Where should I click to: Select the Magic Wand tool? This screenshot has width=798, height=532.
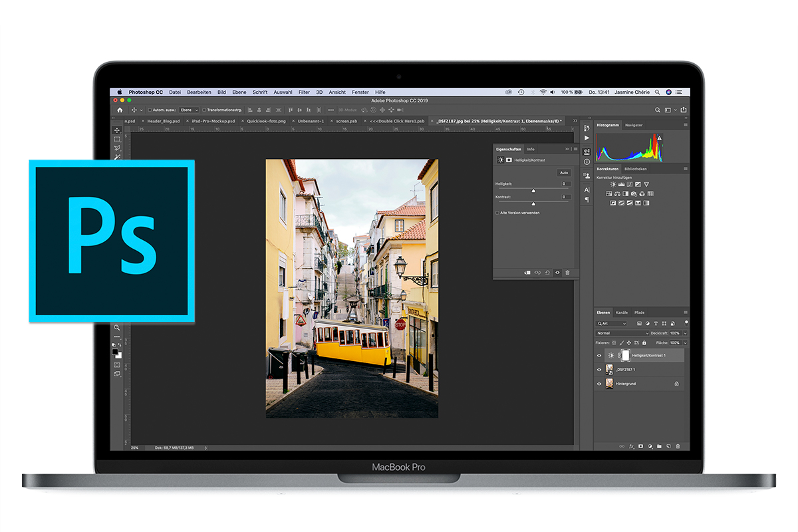pos(118,157)
